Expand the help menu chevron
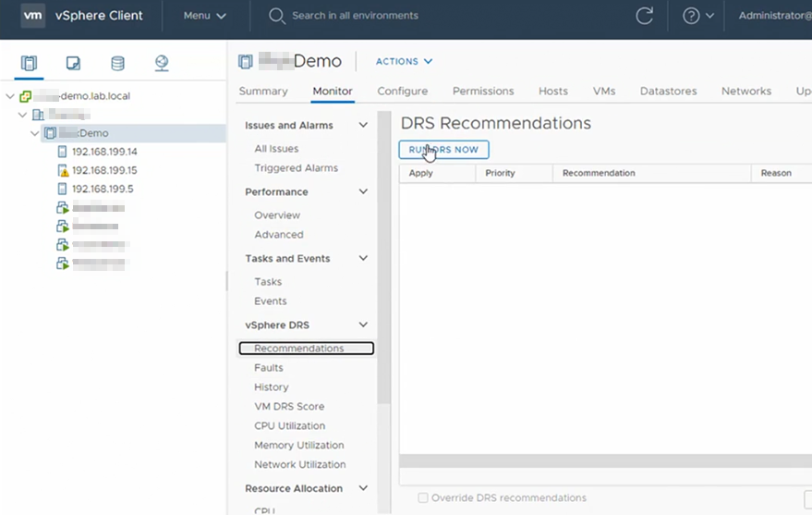Image resolution: width=812 pixels, height=515 pixels. (x=710, y=16)
